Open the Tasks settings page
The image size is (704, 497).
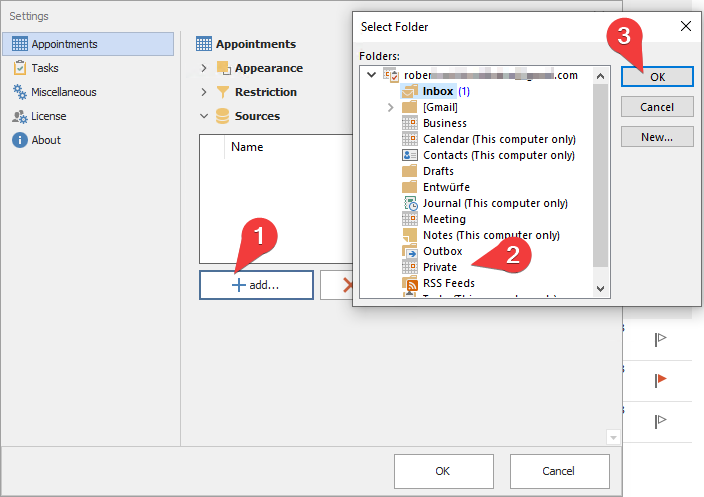click(45, 68)
